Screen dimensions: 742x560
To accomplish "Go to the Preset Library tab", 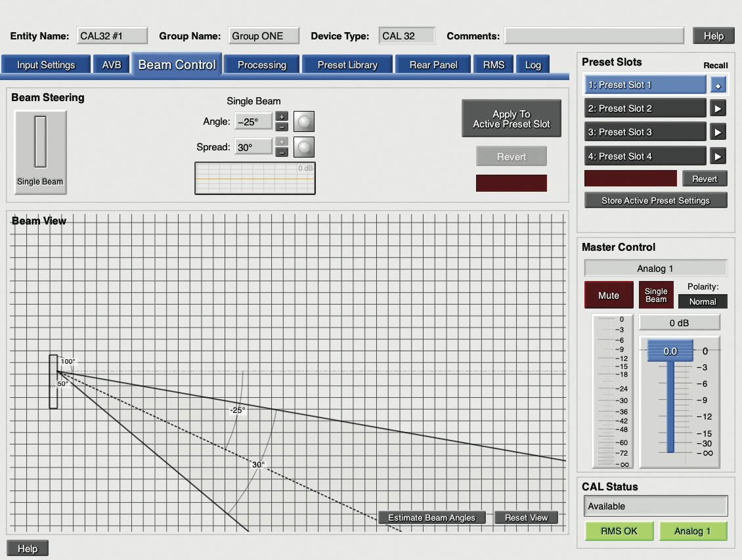I will pyautogui.click(x=347, y=65).
